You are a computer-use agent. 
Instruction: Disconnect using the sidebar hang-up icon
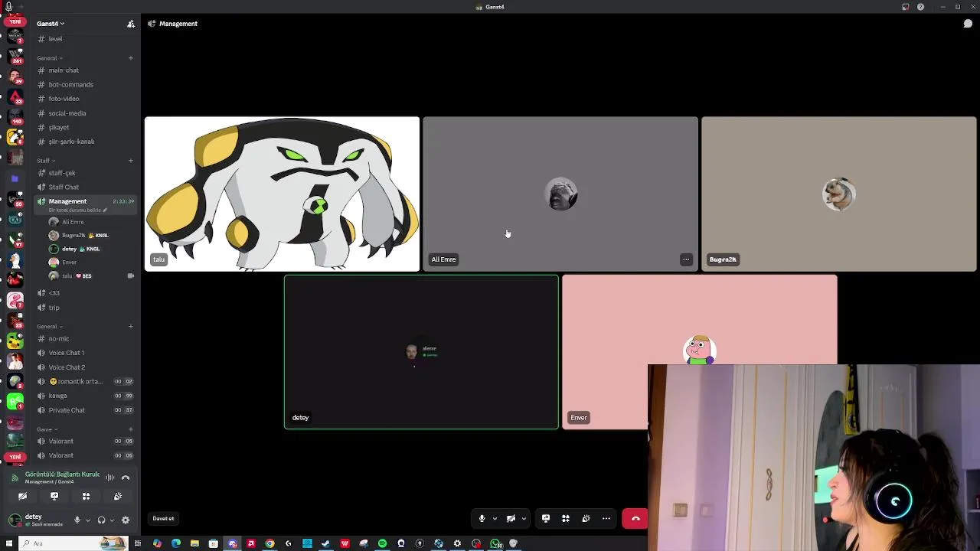tap(126, 478)
